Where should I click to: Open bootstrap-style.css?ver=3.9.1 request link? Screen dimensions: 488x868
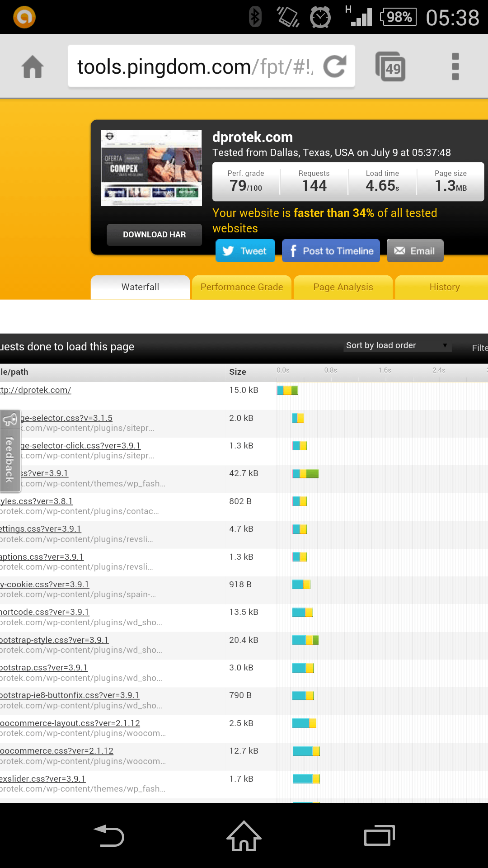54,640
